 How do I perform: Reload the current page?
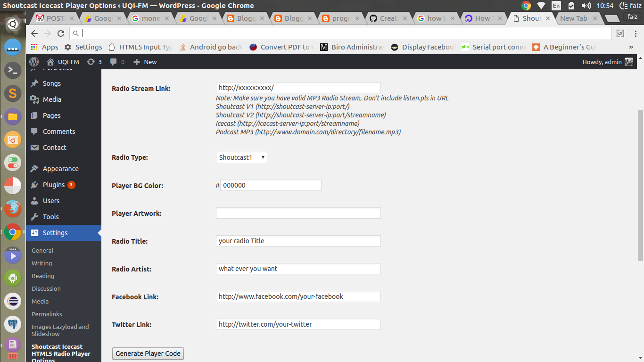click(x=60, y=33)
